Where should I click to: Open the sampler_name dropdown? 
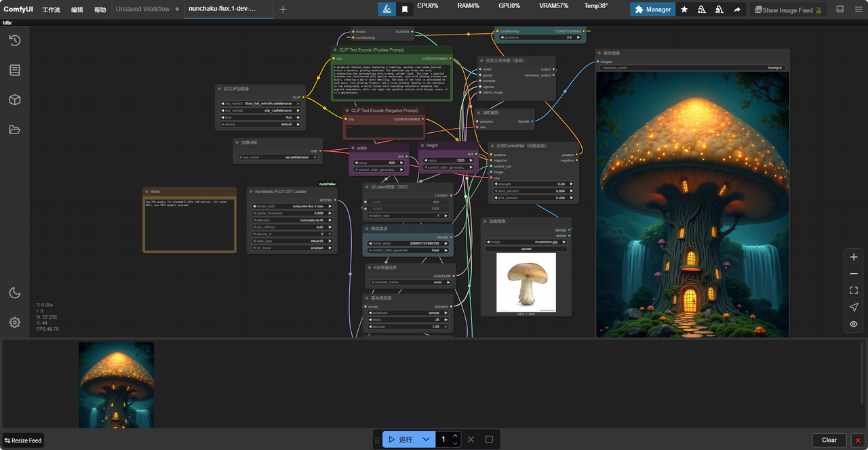pyautogui.click(x=410, y=282)
